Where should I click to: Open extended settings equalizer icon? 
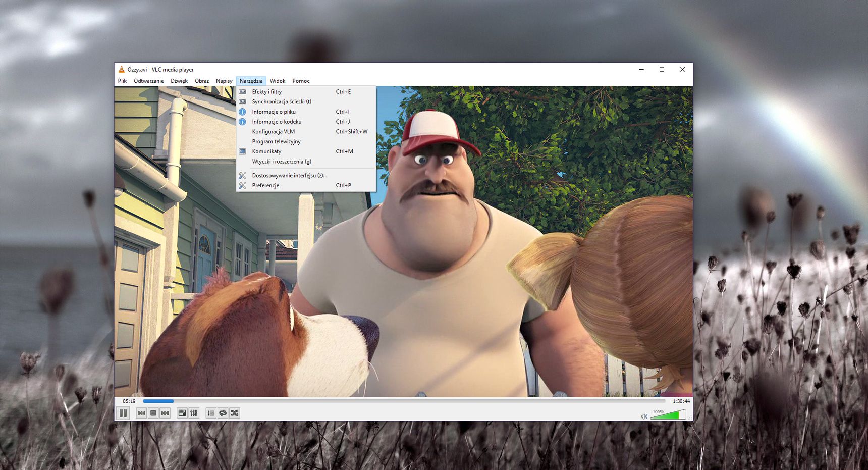194,413
